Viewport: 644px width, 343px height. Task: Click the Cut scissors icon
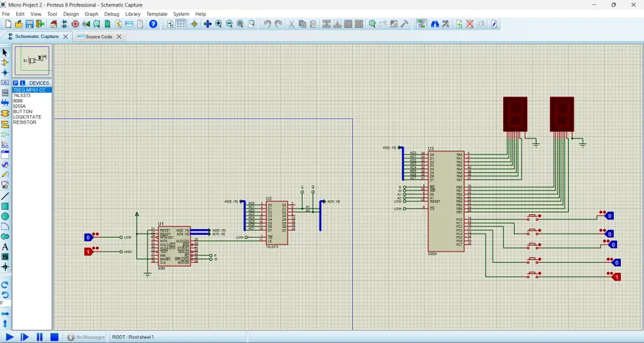(x=292, y=24)
